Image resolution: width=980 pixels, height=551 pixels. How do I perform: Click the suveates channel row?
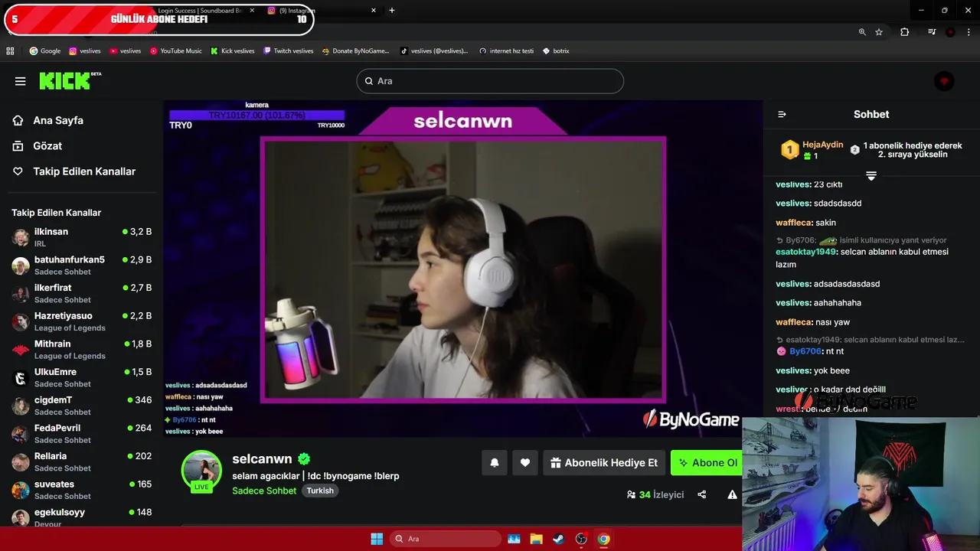coord(82,490)
